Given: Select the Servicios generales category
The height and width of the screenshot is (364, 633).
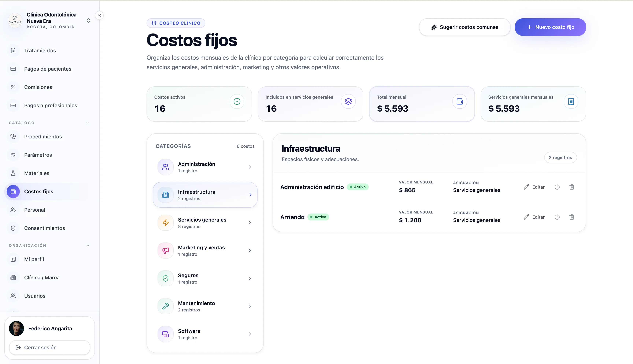Looking at the screenshot, I should pyautogui.click(x=205, y=222).
